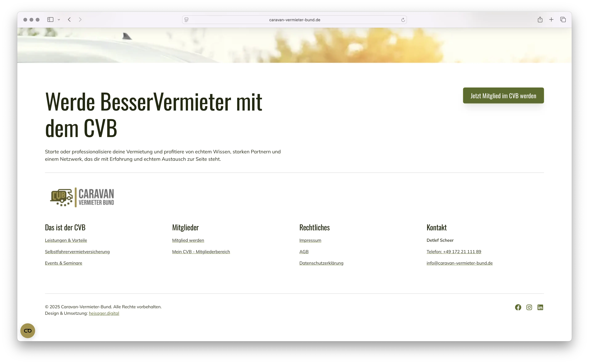Open the cookie consent settings round button
The width and height of the screenshot is (589, 364).
tap(28, 331)
